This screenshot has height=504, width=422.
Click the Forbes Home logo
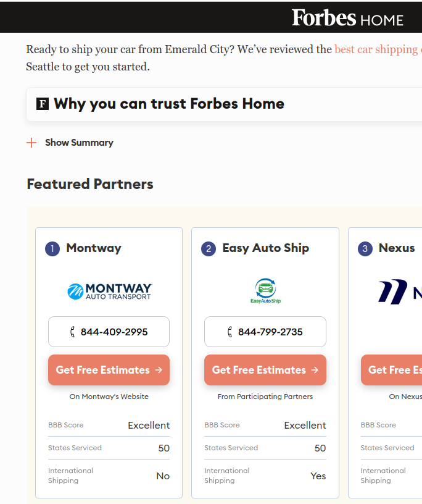pyautogui.click(x=347, y=18)
